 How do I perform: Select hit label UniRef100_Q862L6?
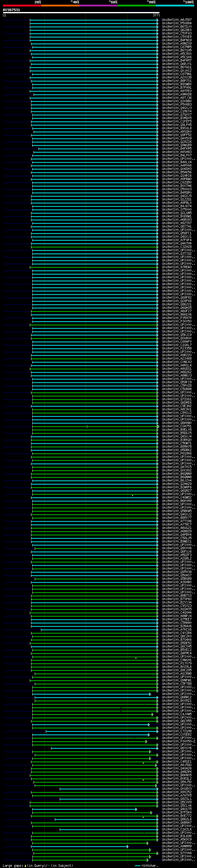pos(177,819)
